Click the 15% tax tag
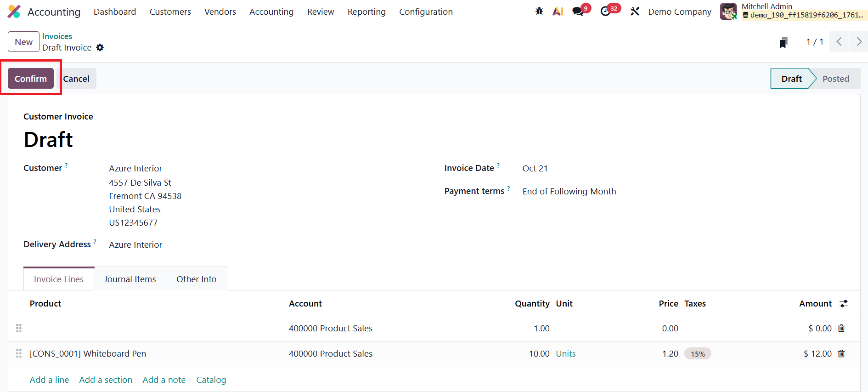Image resolution: width=868 pixels, height=392 pixels. [698, 354]
